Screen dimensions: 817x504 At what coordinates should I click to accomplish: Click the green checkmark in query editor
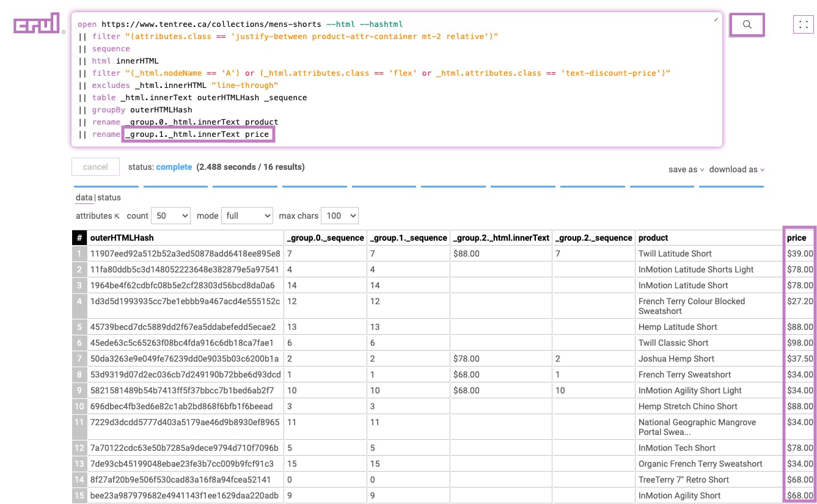pos(716,20)
